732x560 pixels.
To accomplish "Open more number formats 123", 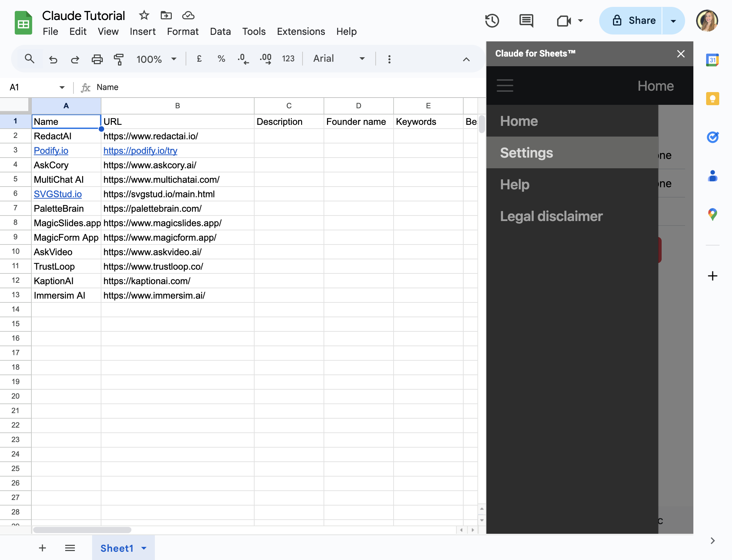I will tap(288, 59).
